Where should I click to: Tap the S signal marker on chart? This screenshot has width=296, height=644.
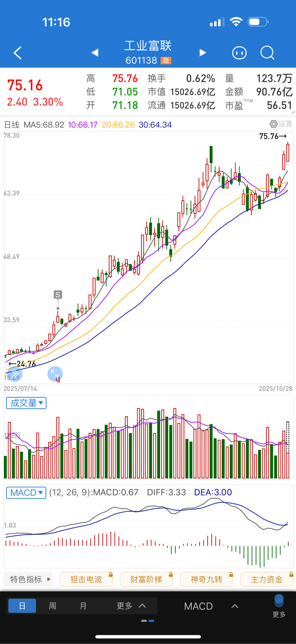pos(58,295)
